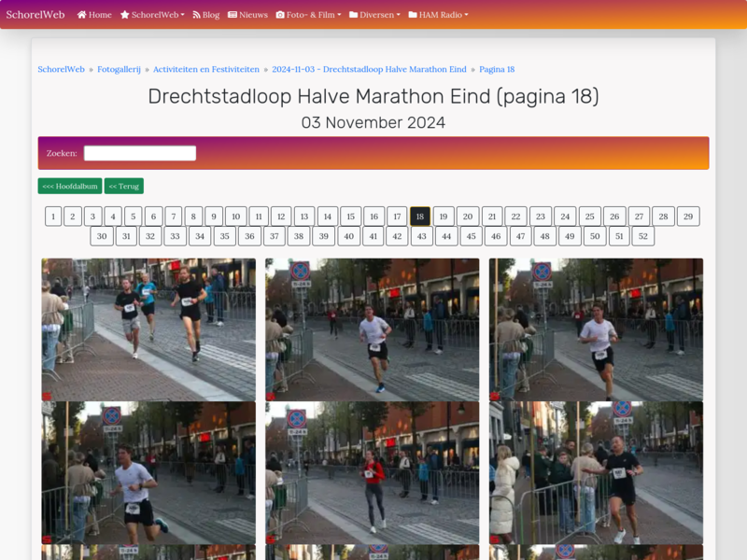Screen dimensions: 747x560
Task: Click the folder icon beside Diversen
Action: pyautogui.click(x=354, y=15)
